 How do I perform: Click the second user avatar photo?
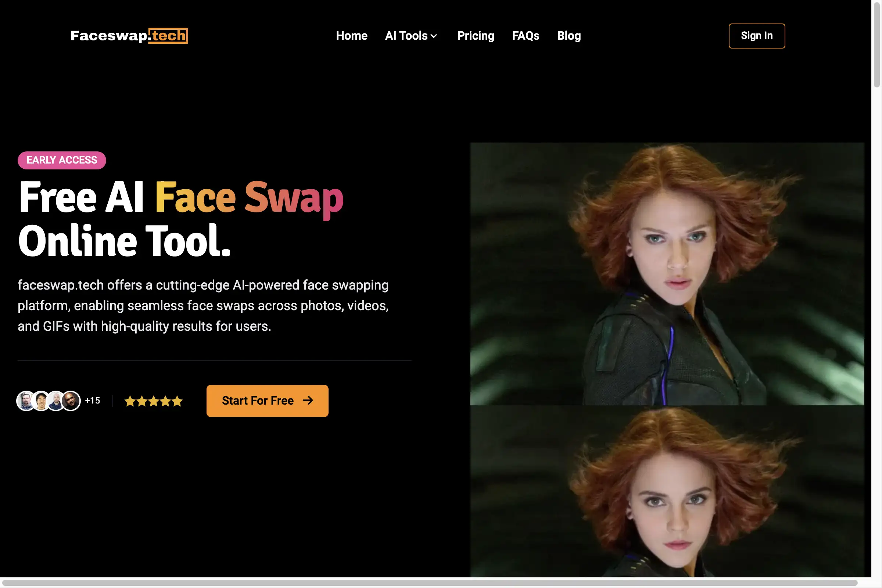(40, 401)
